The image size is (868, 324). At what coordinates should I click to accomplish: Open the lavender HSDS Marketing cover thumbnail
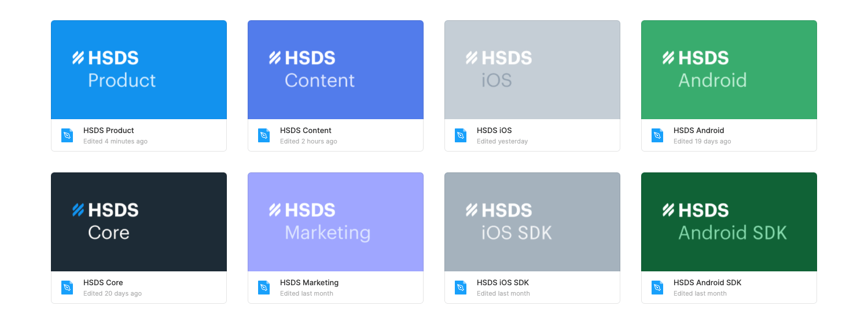[x=336, y=222]
